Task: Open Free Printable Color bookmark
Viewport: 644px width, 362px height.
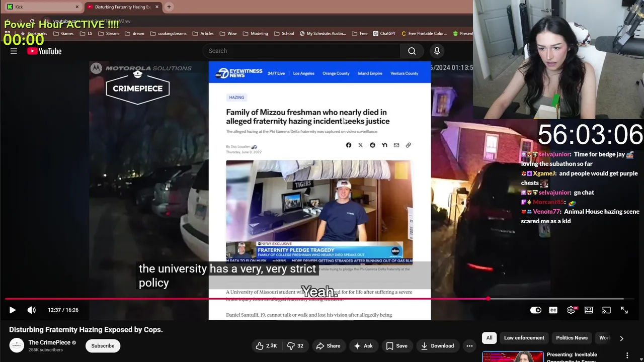Action: click(x=424, y=34)
